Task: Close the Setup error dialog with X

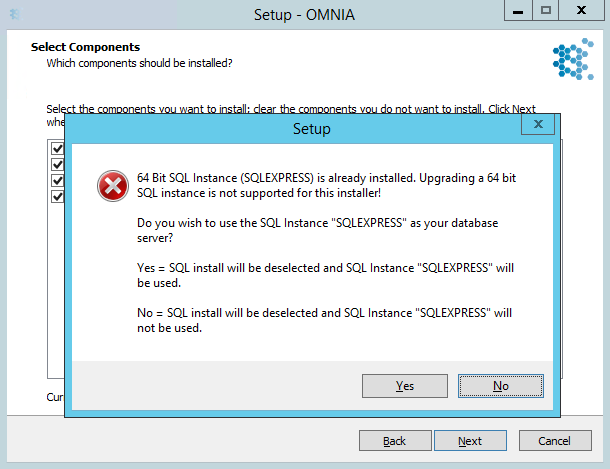Action: (538, 124)
